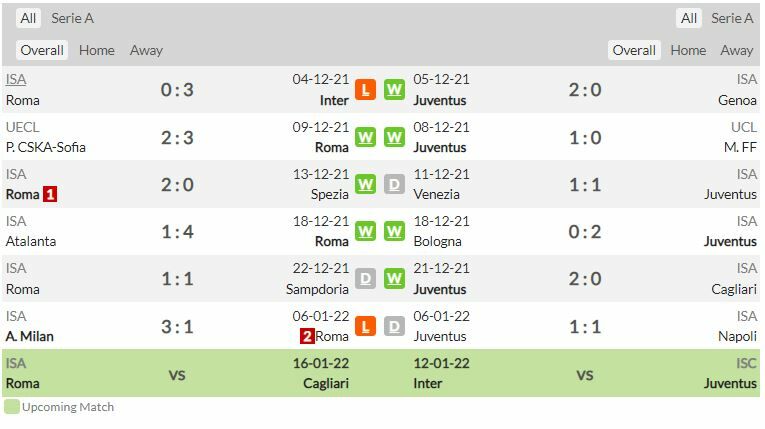Select the left All competitions filter
This screenshot has height=429, width=765.
pyautogui.click(x=28, y=18)
